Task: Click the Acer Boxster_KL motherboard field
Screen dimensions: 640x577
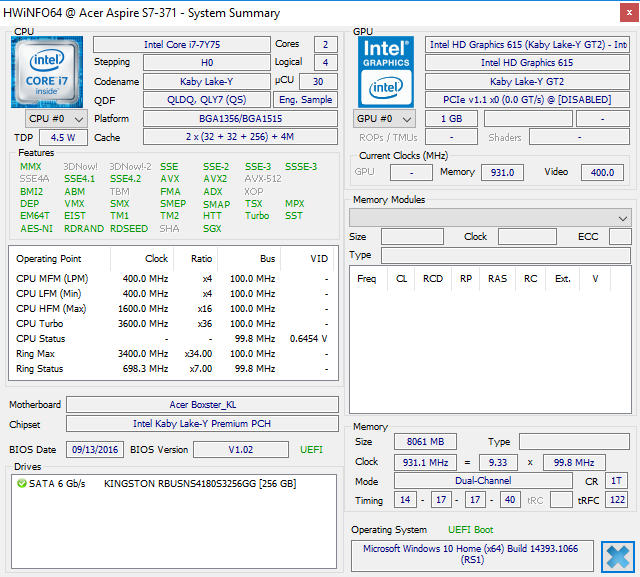Action: (200, 405)
